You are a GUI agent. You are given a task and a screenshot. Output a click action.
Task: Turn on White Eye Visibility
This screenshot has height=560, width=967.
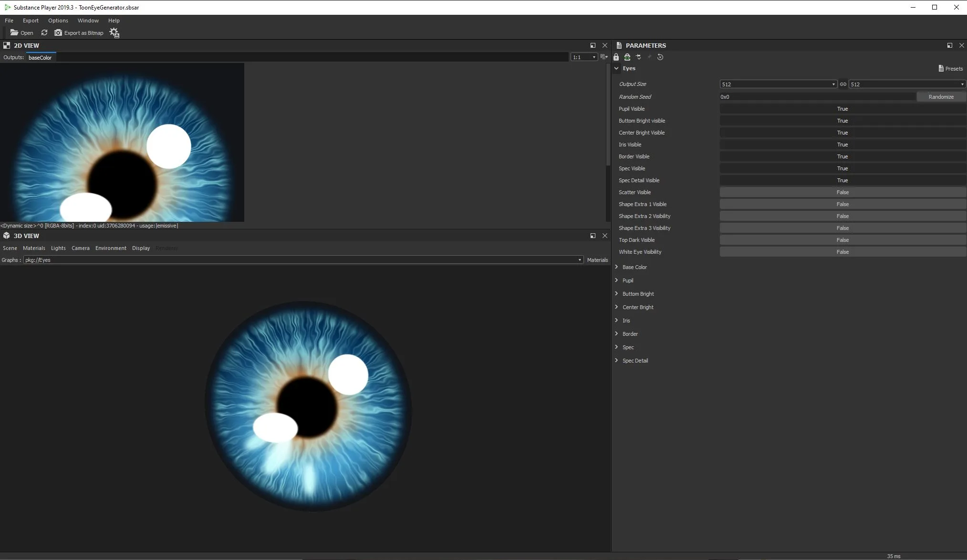842,252
